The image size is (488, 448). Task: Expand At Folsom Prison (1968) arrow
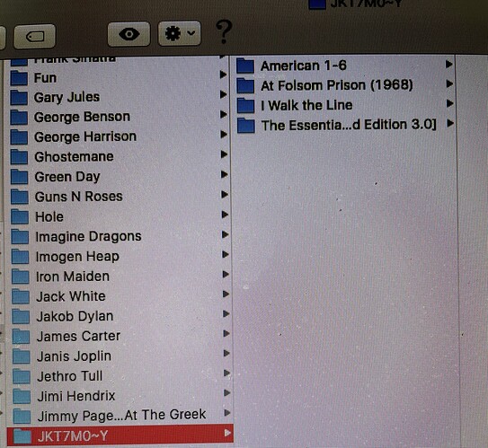click(x=449, y=83)
